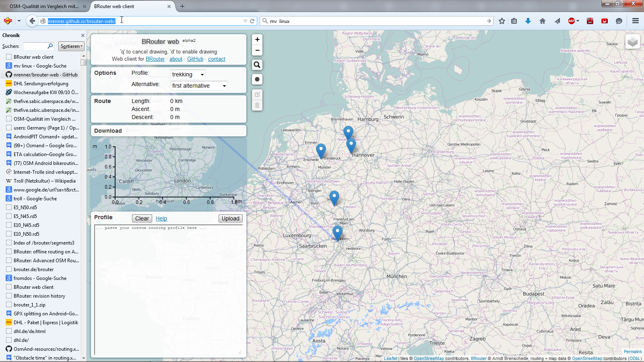Click the paper plane toolbar icon

[557, 21]
